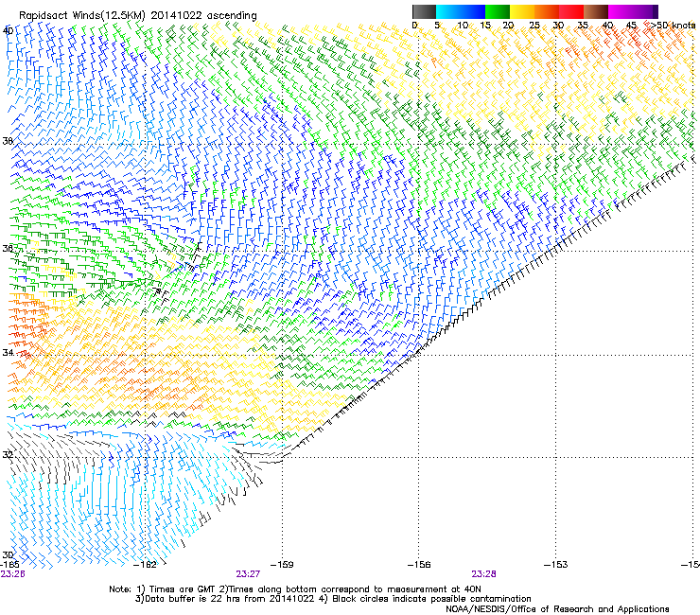Click the latitude label '32'
This screenshot has height=615, width=700.
tap(8, 455)
